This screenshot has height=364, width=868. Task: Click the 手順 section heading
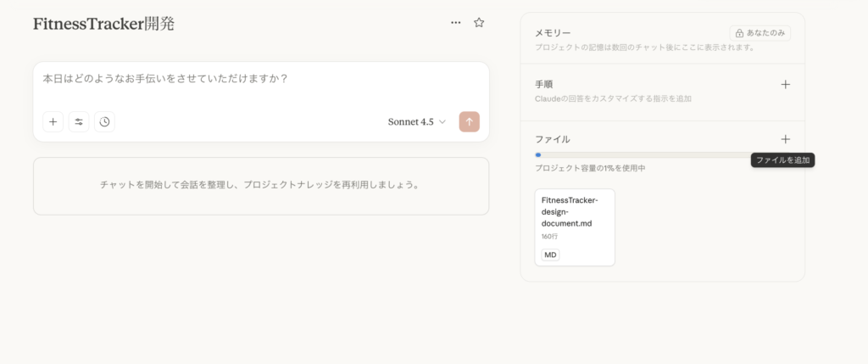543,85
